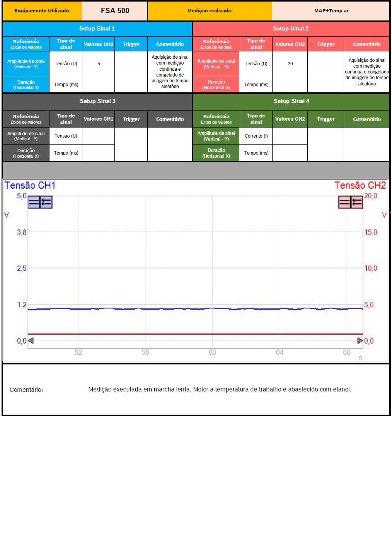Image resolution: width=392 pixels, height=553 pixels.
Task: Click the blue CH1 double-line icon
Action: point(34,202)
